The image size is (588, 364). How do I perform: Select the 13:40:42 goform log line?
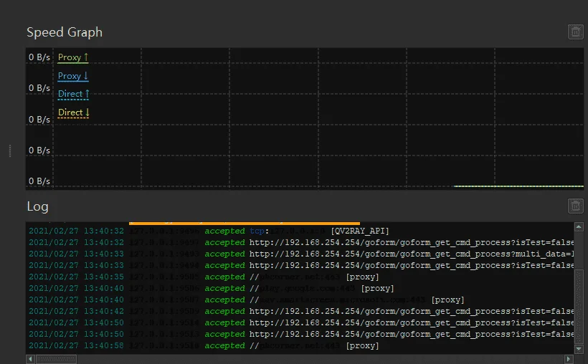pyautogui.click(x=300, y=311)
